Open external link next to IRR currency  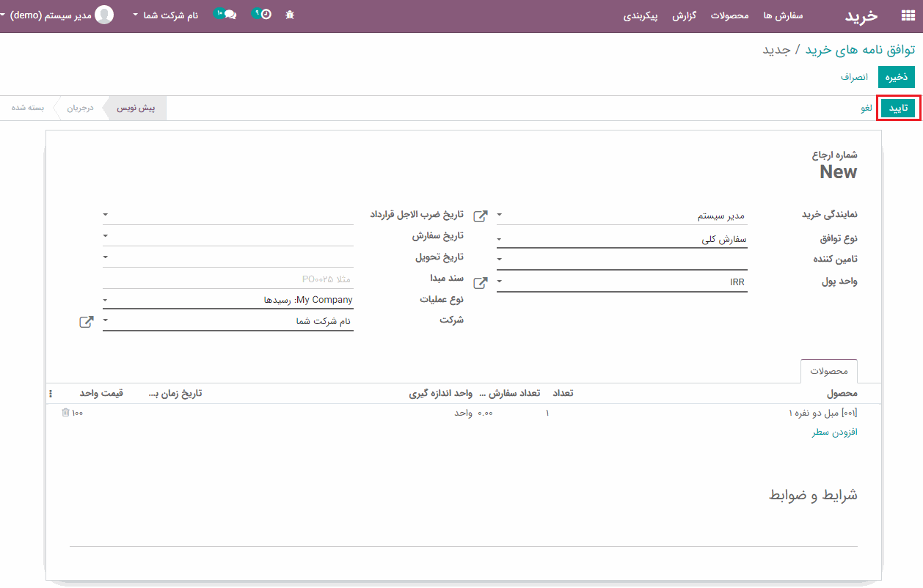click(480, 283)
